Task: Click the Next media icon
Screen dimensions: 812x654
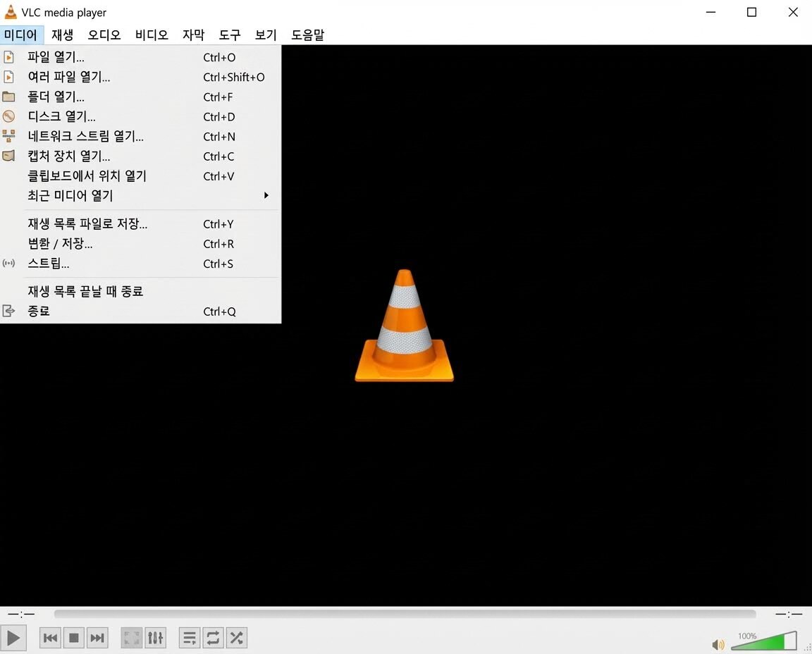Action: tap(97, 638)
